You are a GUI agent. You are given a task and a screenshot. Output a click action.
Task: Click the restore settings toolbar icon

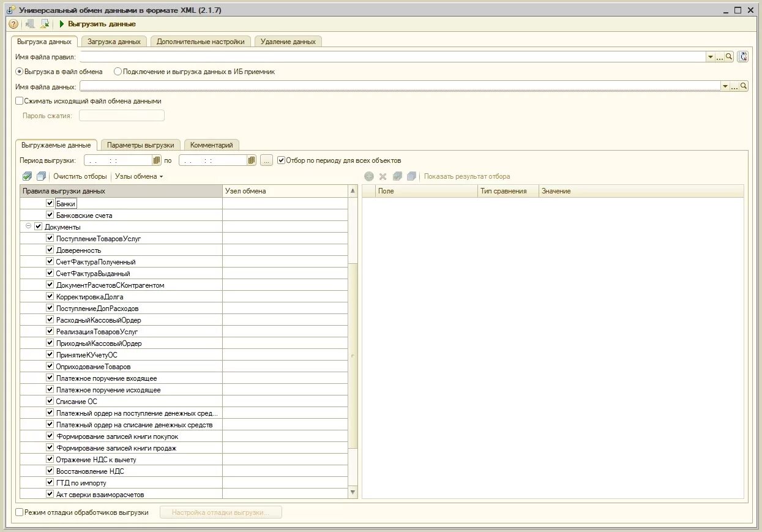coord(30,24)
